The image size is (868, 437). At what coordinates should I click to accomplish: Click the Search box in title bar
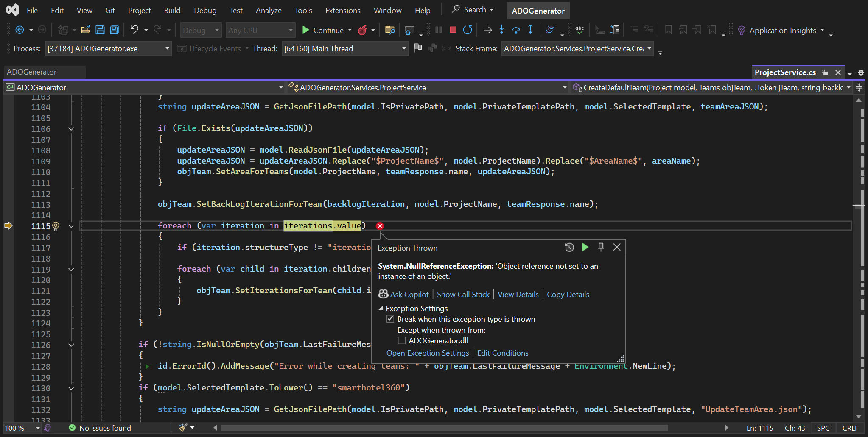click(x=473, y=9)
